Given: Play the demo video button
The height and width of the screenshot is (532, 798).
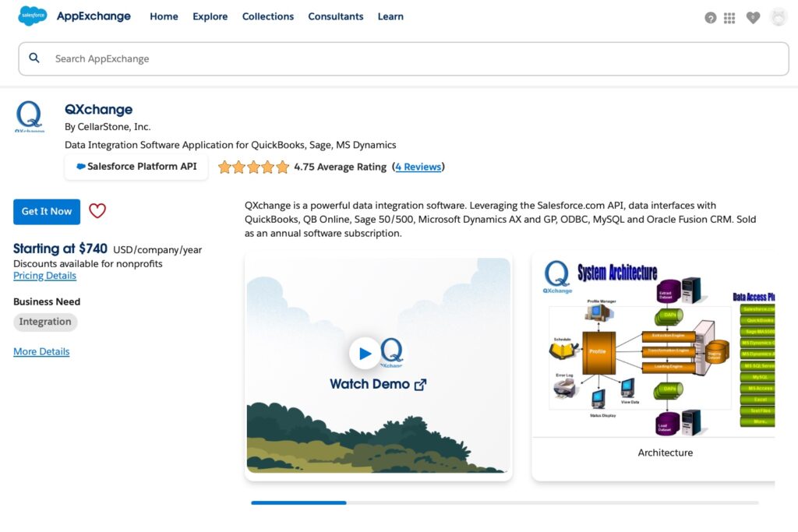Looking at the screenshot, I should click(x=365, y=353).
